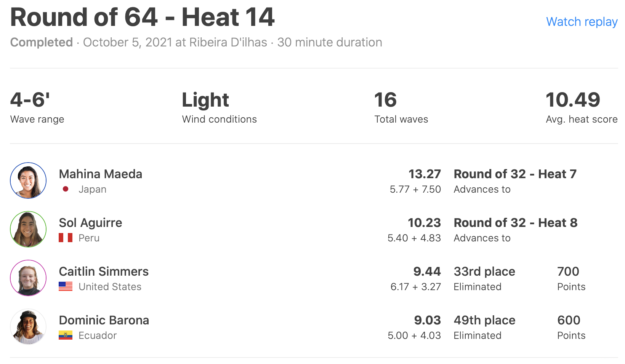Screen dimensions: 625x364
Task: Click Sol Aguirre's 10.23 heat total
Action: click(x=424, y=223)
